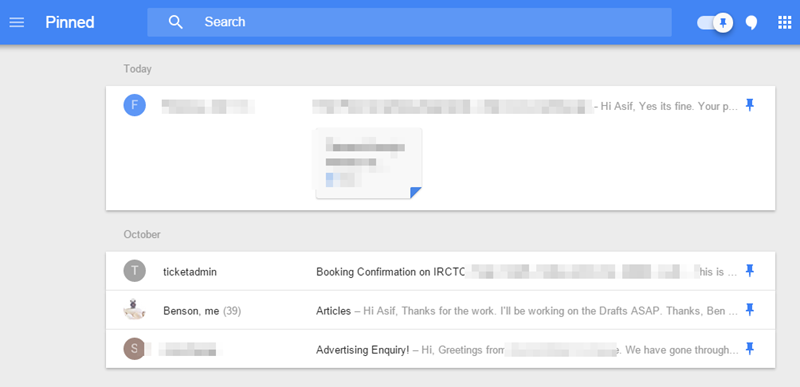800x387 pixels.
Task: Open the Articles thread with Benson
Action: 440,310
